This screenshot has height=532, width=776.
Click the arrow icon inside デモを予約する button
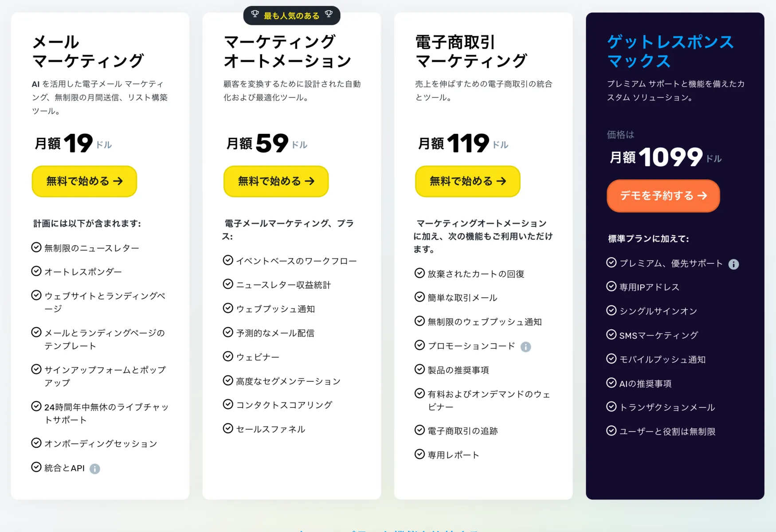[703, 196]
